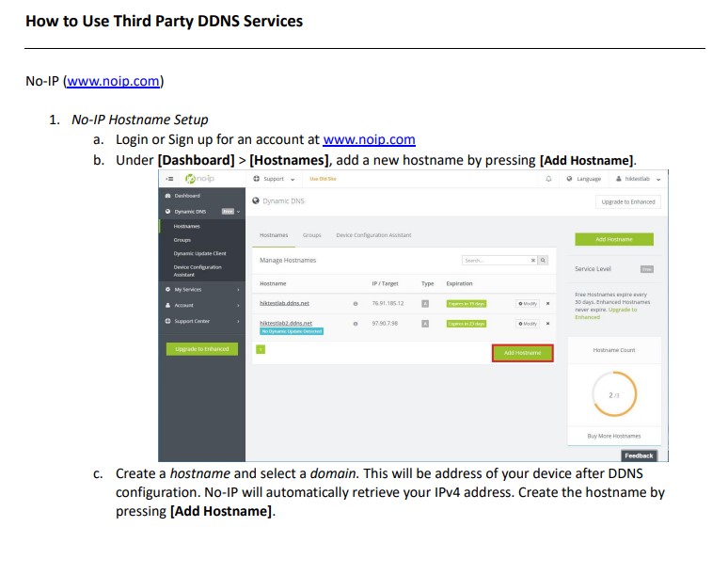The height and width of the screenshot is (575, 728).
Task: Click the Dynamic DNS page heading
Action: (x=278, y=201)
